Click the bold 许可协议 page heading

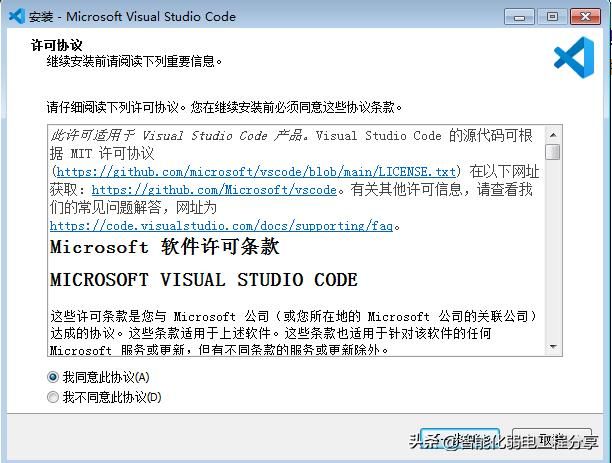tap(64, 45)
